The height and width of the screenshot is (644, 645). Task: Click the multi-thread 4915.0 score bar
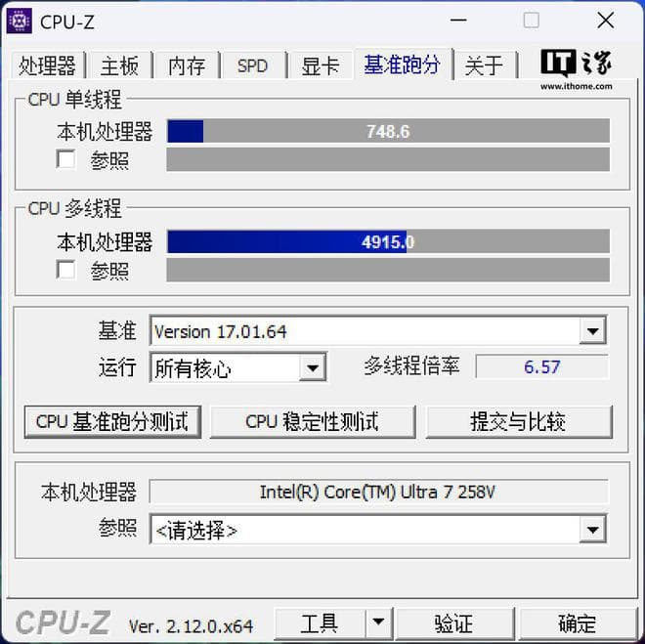388,241
